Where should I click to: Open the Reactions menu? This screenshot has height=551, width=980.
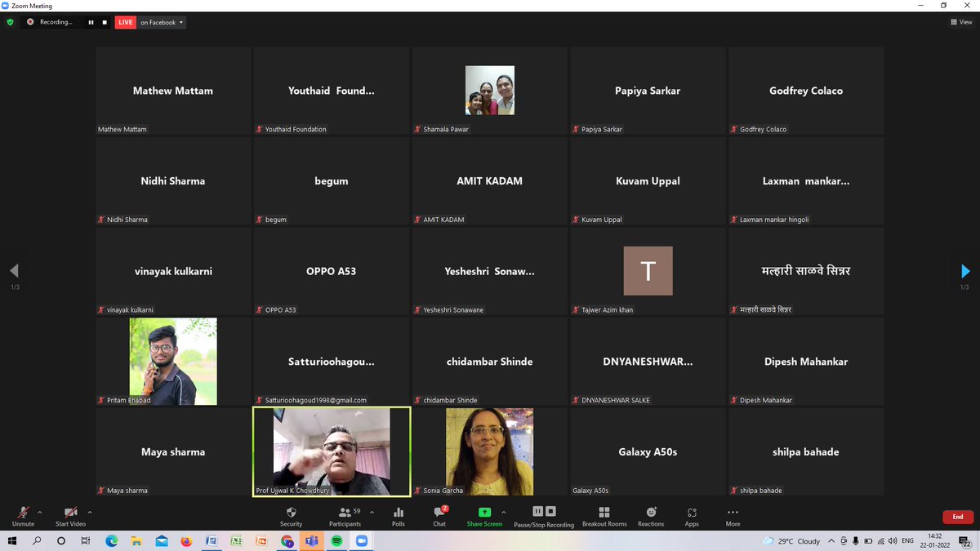click(651, 516)
